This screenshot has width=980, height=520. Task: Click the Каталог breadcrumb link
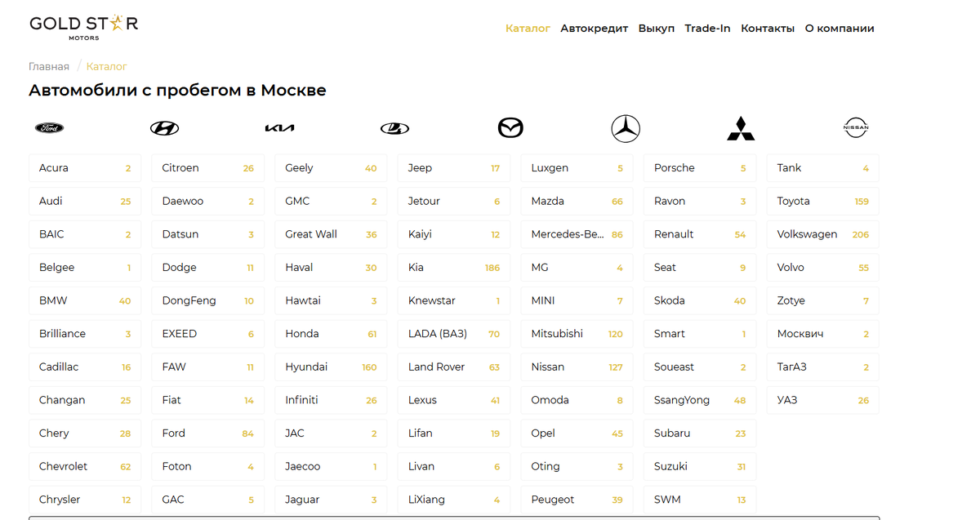tap(107, 67)
